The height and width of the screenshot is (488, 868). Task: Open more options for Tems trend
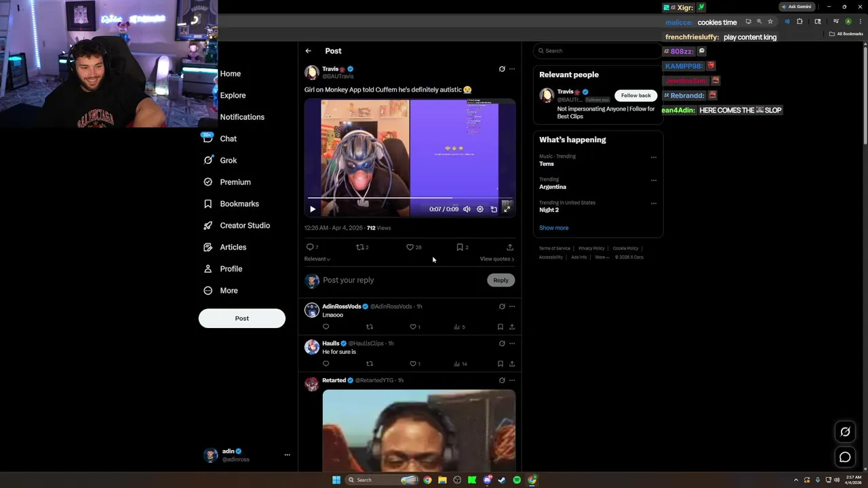tap(654, 157)
